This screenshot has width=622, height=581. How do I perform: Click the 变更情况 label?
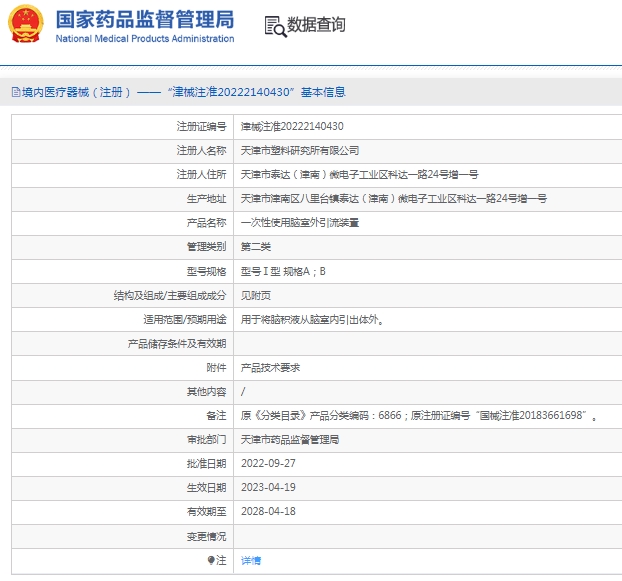click(206, 537)
